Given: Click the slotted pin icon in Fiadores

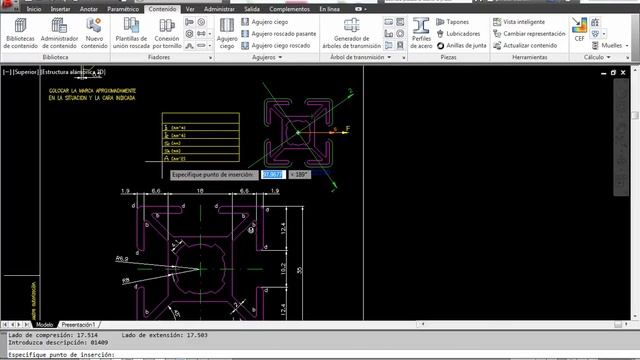Looking at the screenshot, I should [201, 46].
